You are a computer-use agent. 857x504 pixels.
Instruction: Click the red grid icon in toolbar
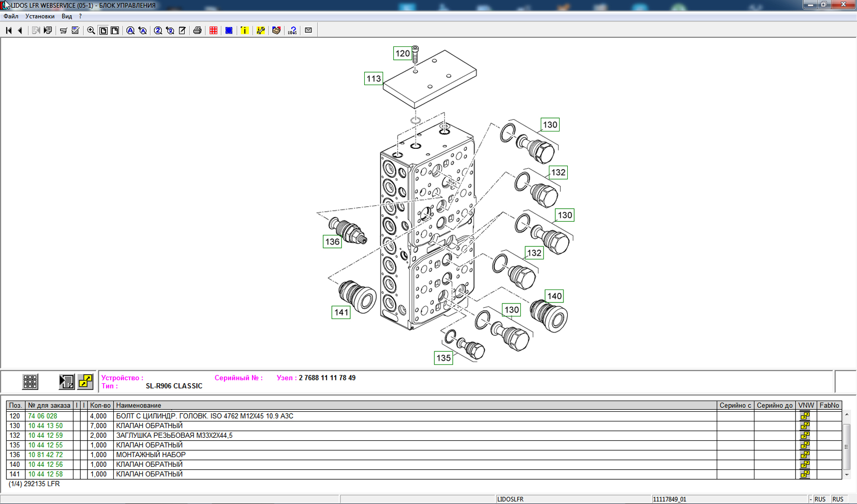click(213, 30)
